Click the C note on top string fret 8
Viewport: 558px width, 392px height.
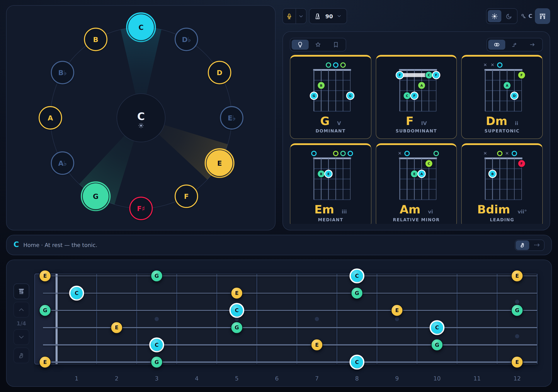pos(357,276)
